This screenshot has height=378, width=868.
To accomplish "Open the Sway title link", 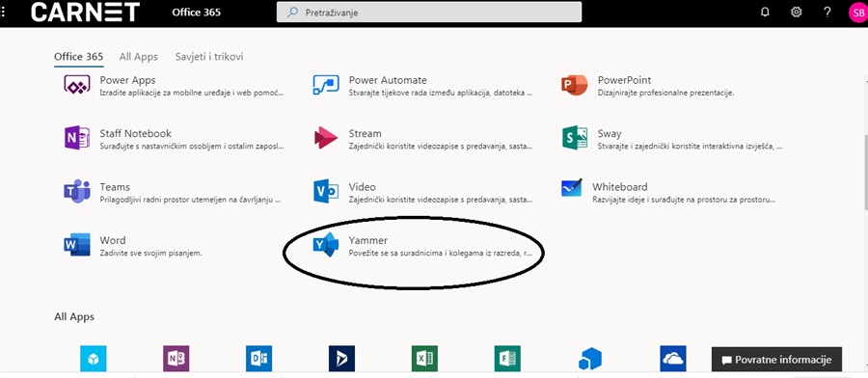I will pos(610,133).
